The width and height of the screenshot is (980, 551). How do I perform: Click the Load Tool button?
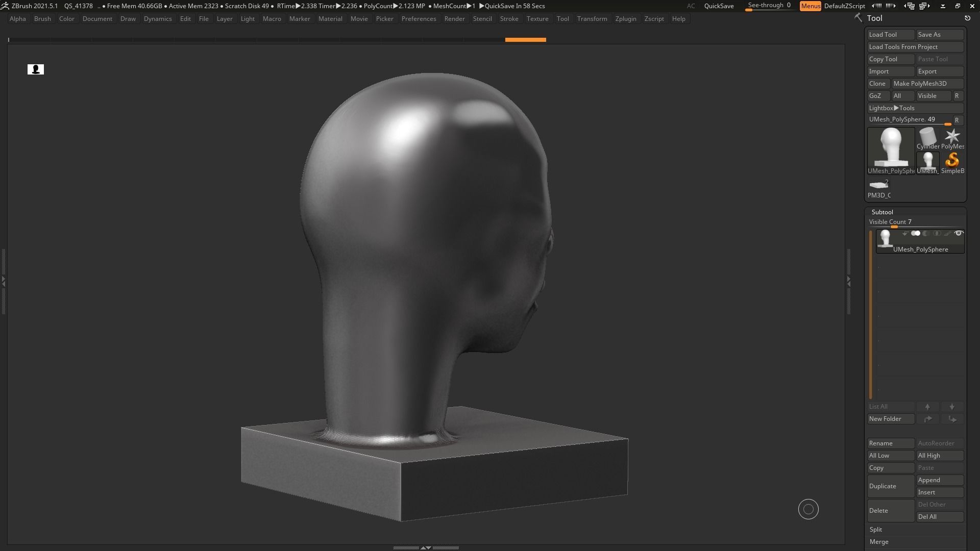coord(891,35)
